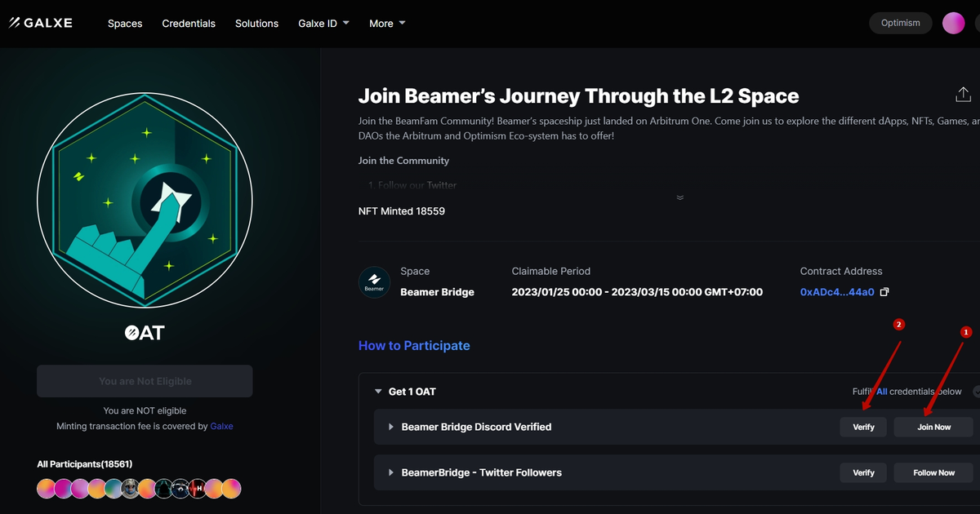
Task: Navigate to Solutions
Action: (x=256, y=23)
